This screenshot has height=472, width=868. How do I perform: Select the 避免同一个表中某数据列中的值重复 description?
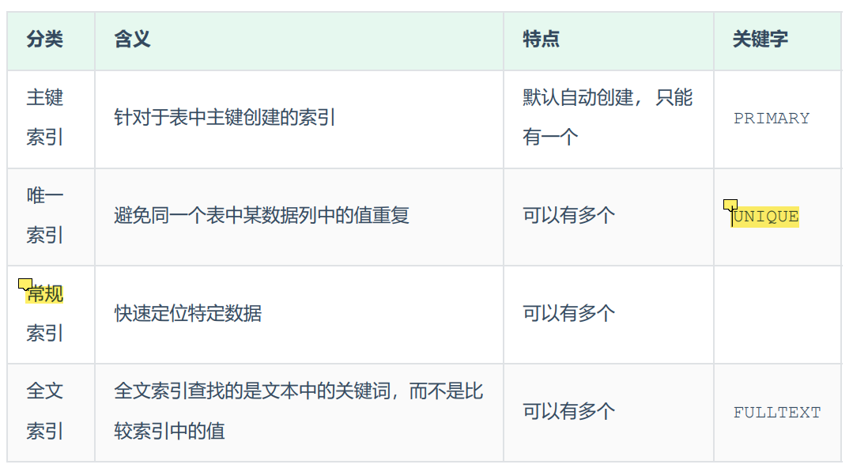click(x=261, y=216)
